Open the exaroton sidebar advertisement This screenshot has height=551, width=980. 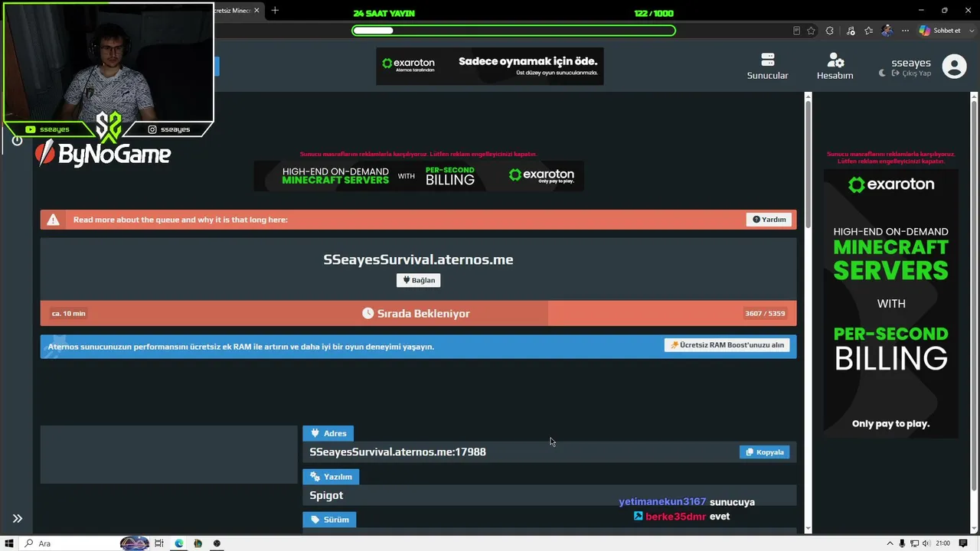(x=891, y=303)
